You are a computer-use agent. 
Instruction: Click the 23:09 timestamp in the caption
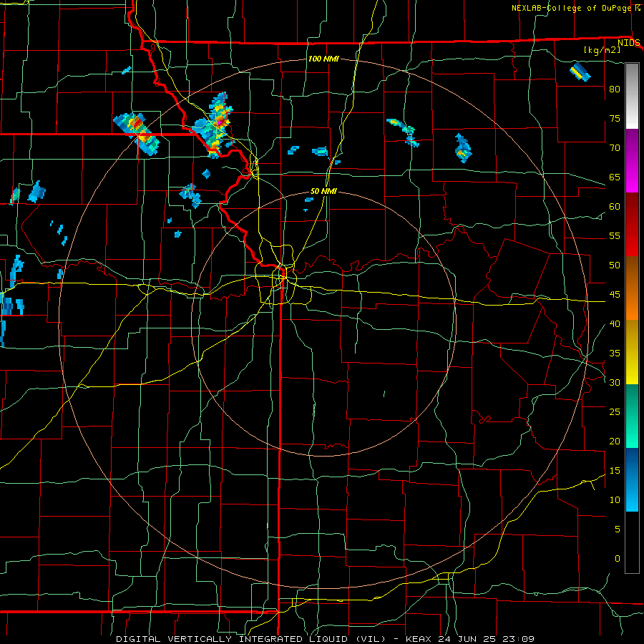coord(518,639)
